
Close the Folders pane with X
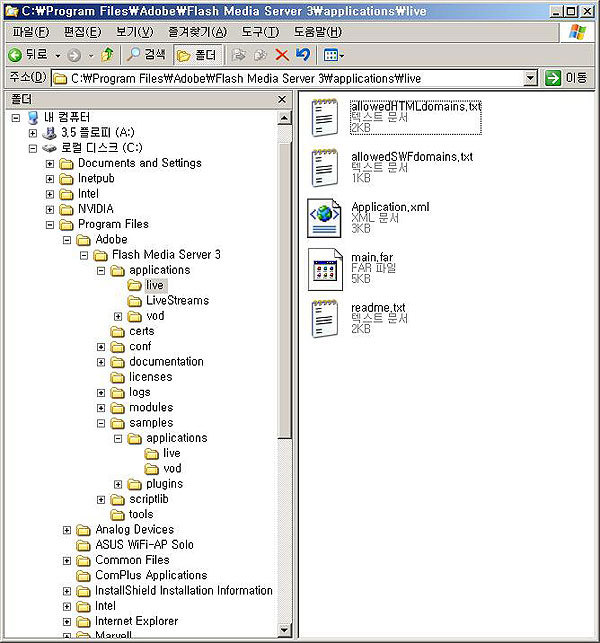(282, 99)
